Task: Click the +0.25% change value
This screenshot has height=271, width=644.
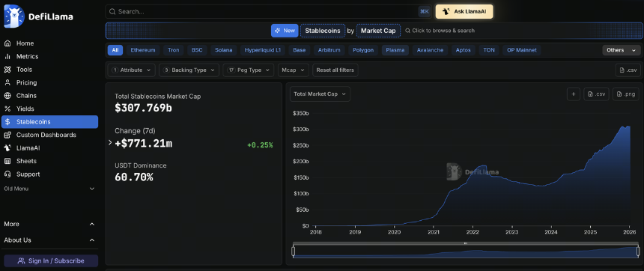Action: click(260, 145)
